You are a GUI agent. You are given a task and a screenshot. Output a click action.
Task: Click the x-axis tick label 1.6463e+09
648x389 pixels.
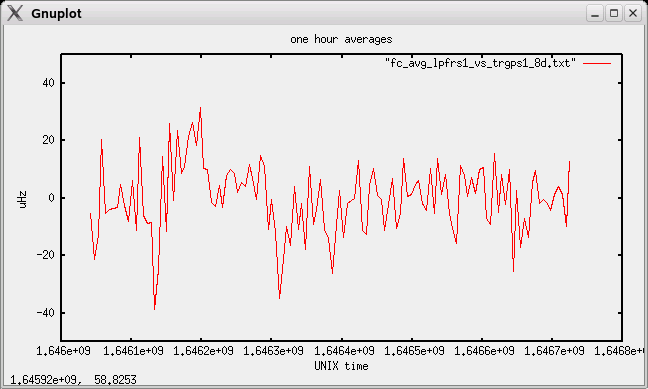[x=273, y=351]
